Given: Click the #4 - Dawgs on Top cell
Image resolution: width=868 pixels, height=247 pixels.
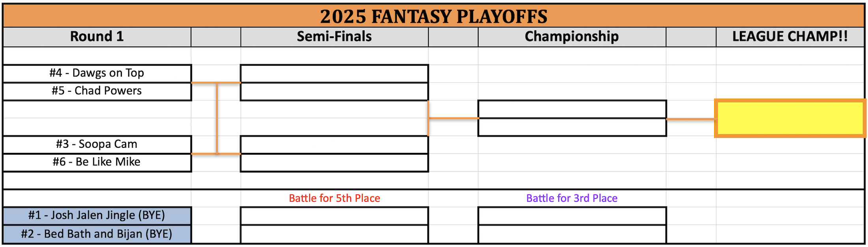Looking at the screenshot, I should [97, 73].
